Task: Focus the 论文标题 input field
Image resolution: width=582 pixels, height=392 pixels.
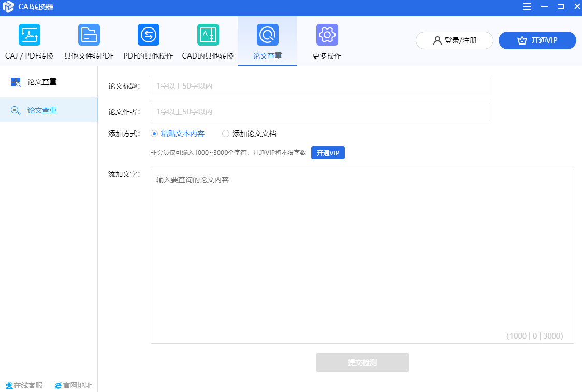Action: (320, 86)
